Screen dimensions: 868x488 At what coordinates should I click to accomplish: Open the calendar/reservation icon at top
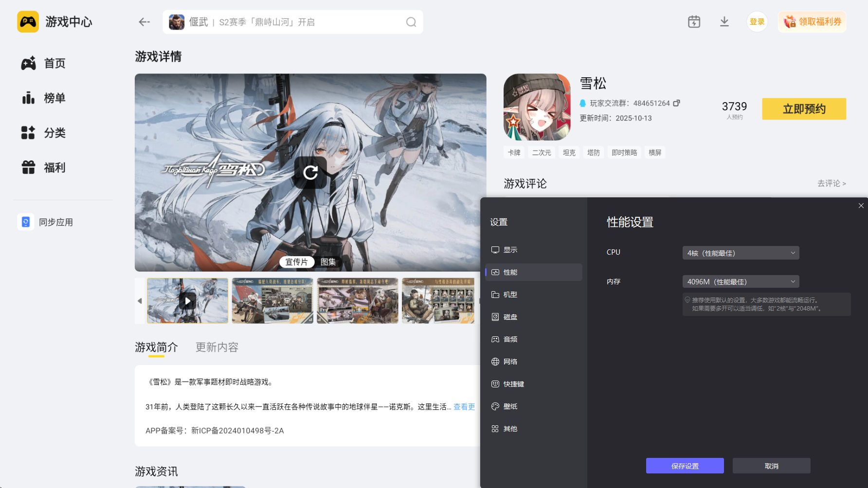tap(694, 21)
